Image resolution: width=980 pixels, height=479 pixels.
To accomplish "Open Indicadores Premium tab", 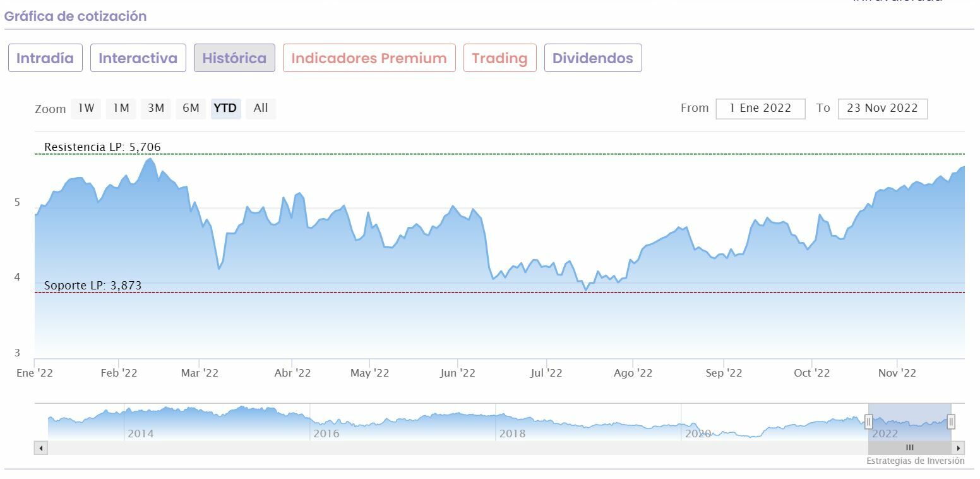I will click(369, 58).
